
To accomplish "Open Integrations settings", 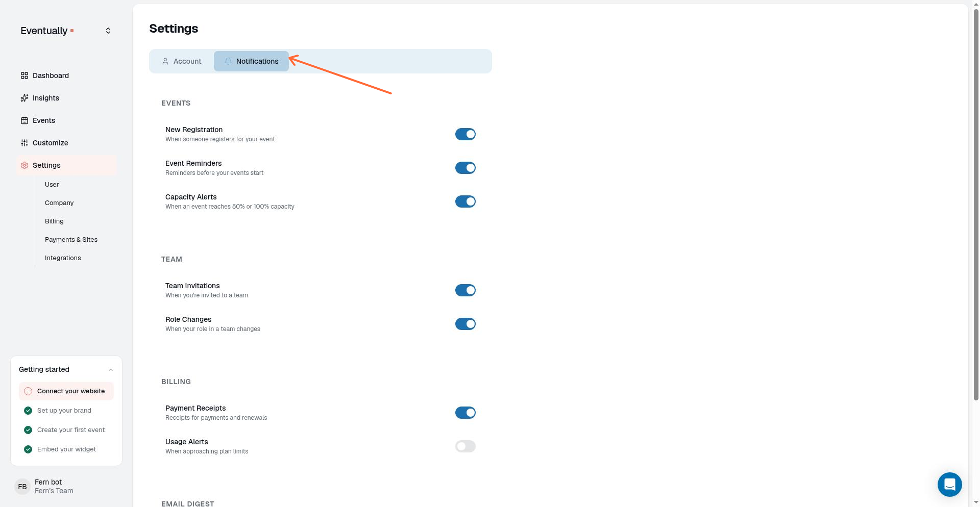I will [63, 258].
